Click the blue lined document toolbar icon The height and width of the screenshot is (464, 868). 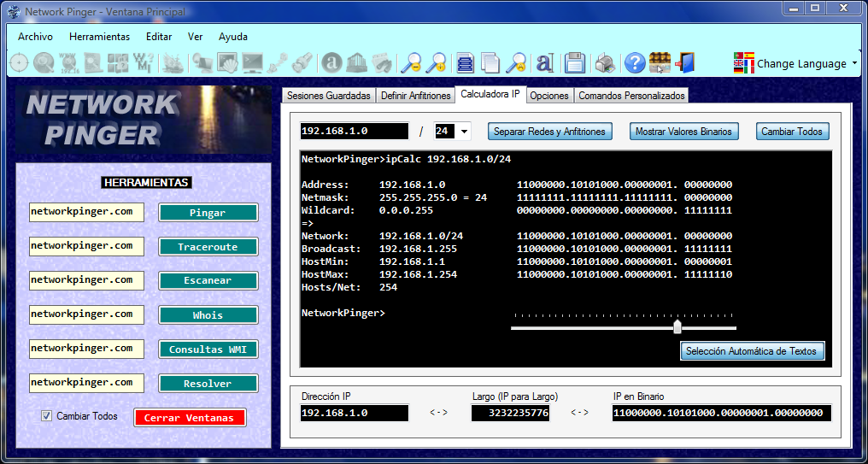(466, 62)
